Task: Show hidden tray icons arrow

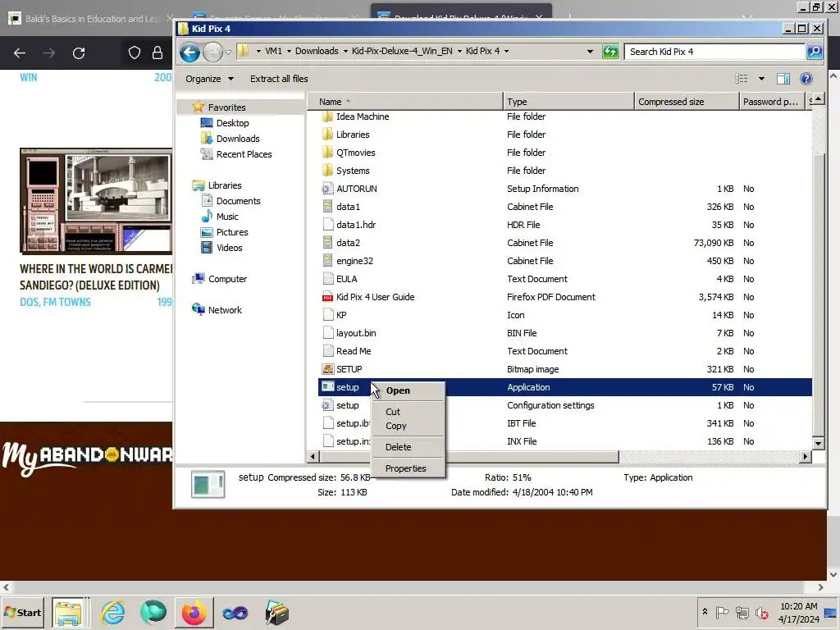Action: click(705, 611)
